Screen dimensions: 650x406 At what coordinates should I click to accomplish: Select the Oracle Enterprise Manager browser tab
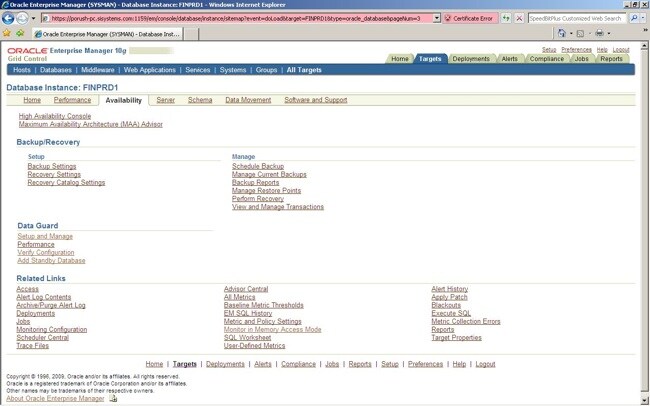pyautogui.click(x=107, y=34)
